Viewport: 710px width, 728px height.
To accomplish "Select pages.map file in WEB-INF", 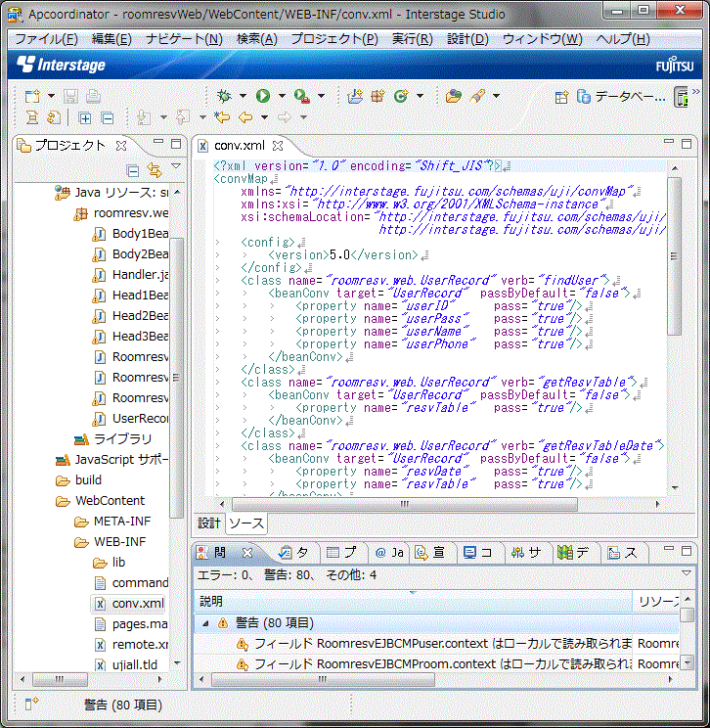I will pos(131,624).
